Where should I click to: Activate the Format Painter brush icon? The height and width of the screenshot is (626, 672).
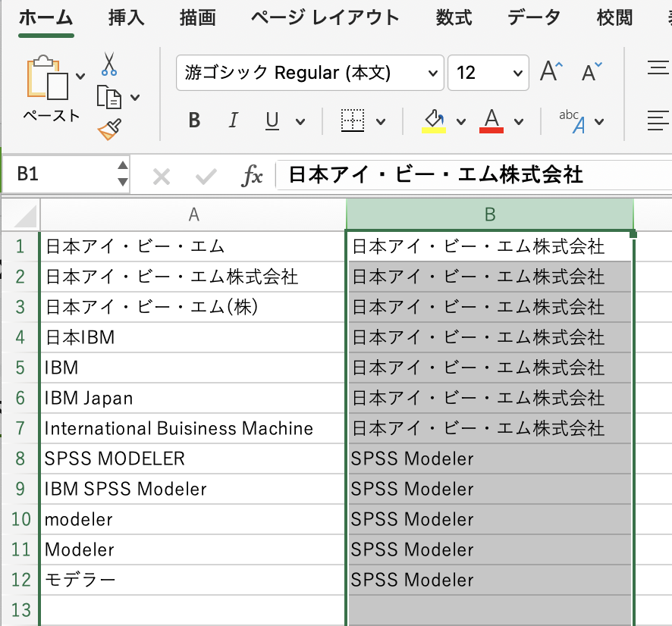point(108,127)
